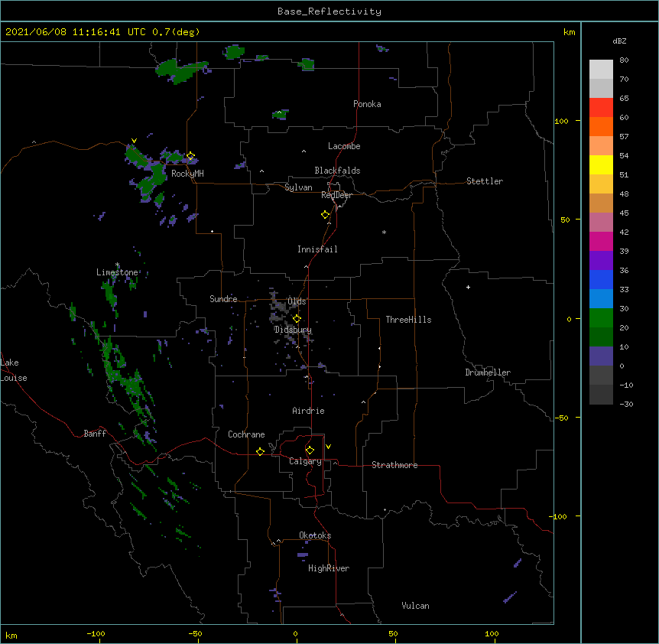Click the Lacombe city label
Viewport: 659px width, 644px height.
(x=344, y=146)
